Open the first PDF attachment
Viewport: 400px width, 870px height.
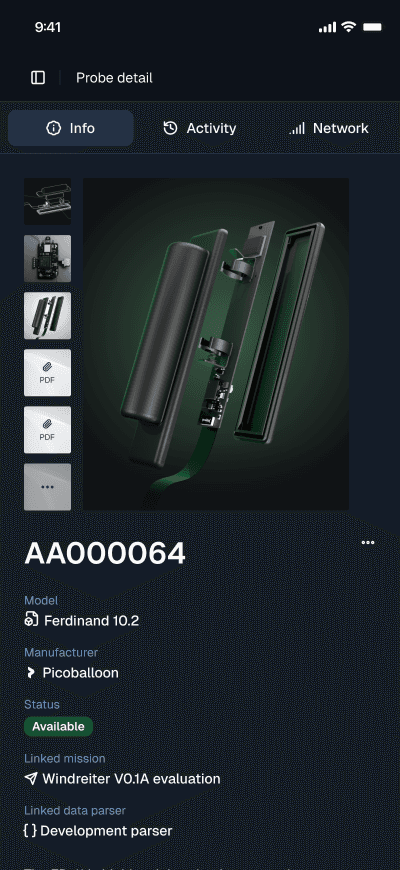click(x=47, y=373)
